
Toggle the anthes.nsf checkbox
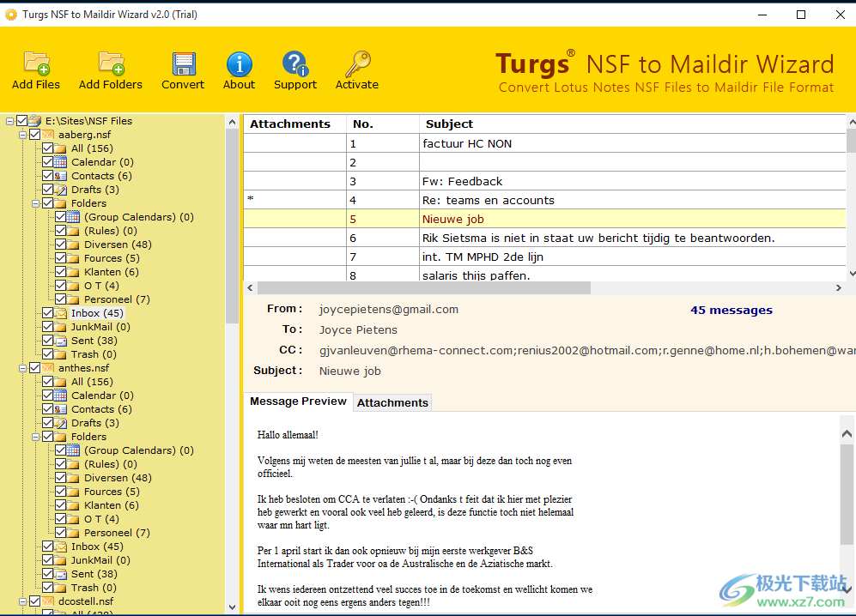click(x=35, y=368)
